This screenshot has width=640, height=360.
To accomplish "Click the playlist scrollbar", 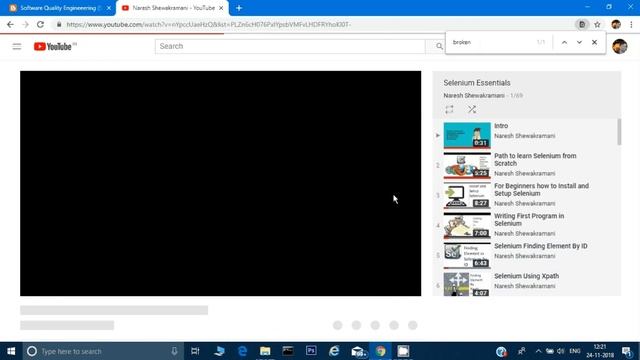I will tap(619, 132).
